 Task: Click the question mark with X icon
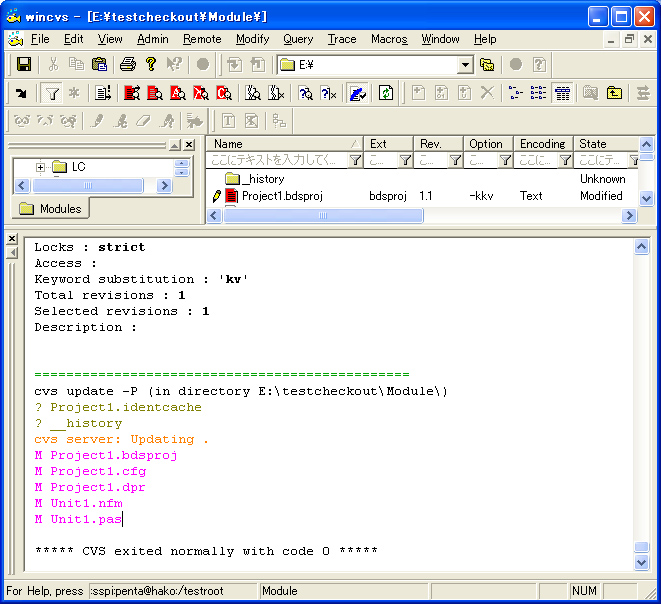328,93
